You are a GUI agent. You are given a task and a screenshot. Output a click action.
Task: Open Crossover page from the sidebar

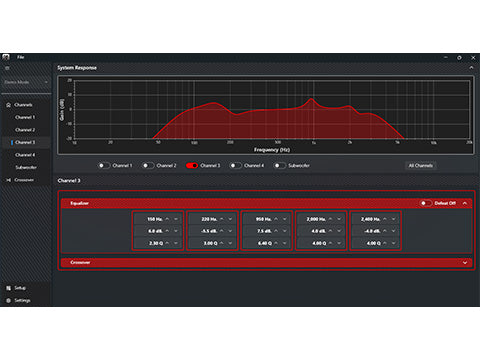click(x=24, y=180)
